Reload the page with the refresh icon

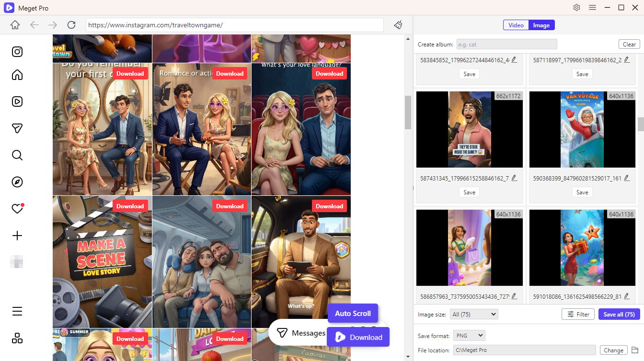71,25
